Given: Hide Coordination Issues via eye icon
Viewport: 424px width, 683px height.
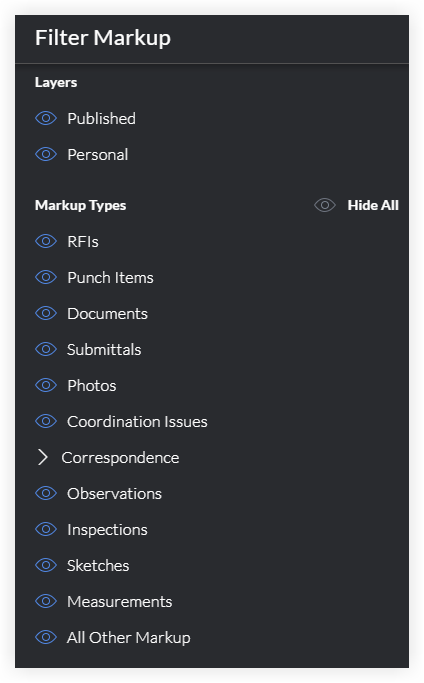Looking at the screenshot, I should pyautogui.click(x=46, y=421).
